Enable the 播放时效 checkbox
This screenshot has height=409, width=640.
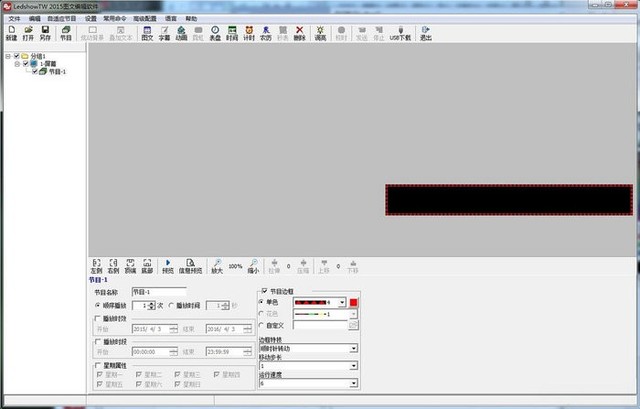(98, 318)
